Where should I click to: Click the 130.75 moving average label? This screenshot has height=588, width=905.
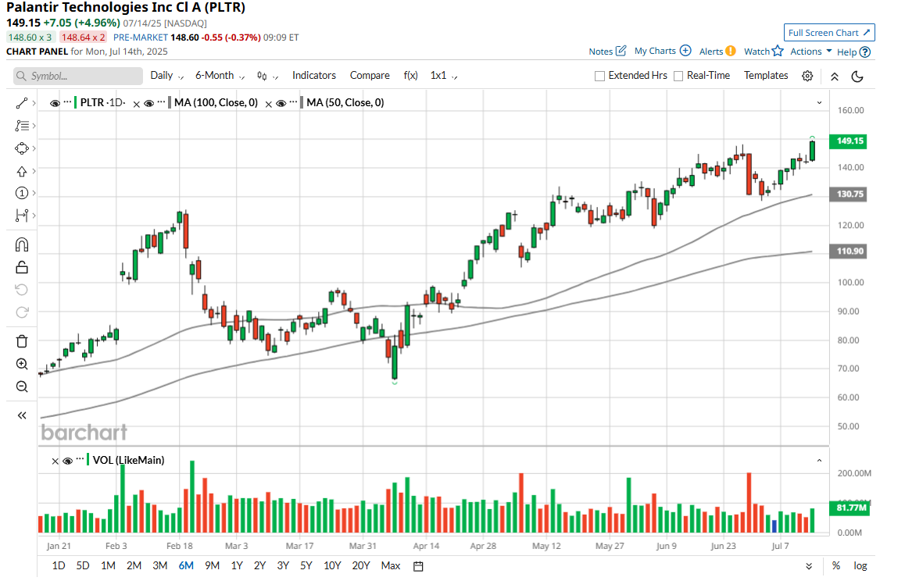(x=849, y=194)
